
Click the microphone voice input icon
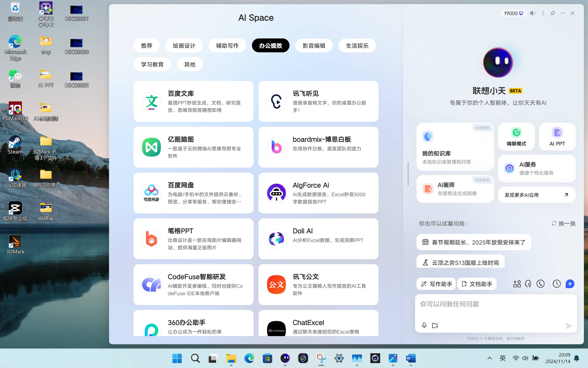tap(424, 325)
